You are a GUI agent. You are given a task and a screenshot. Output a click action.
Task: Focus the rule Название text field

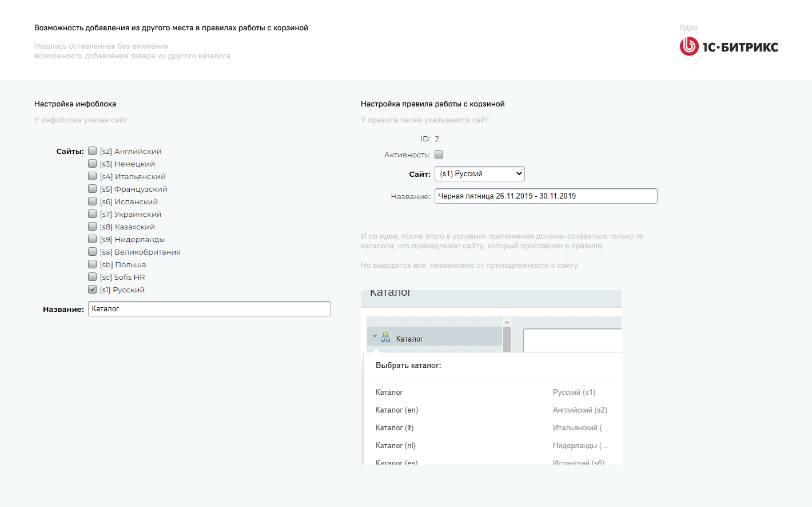[x=546, y=196]
